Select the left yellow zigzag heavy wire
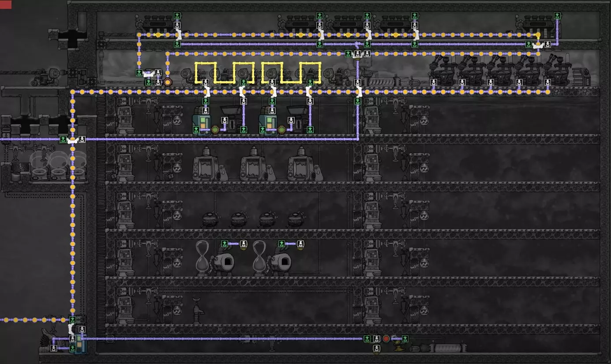This screenshot has height=364, width=611. pos(225,73)
